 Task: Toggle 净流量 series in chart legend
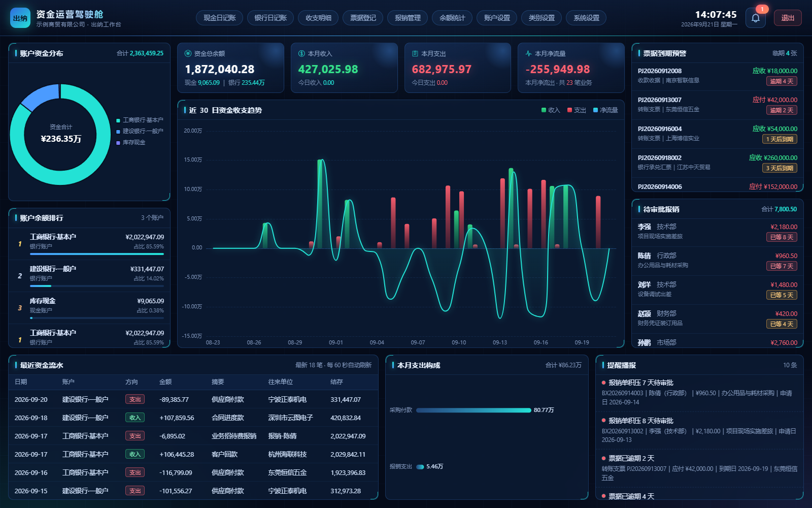pyautogui.click(x=605, y=110)
